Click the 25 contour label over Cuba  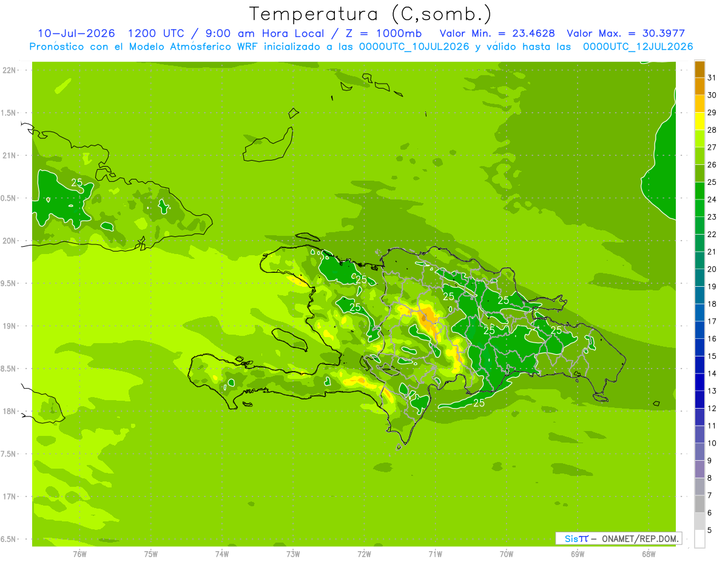[77, 182]
